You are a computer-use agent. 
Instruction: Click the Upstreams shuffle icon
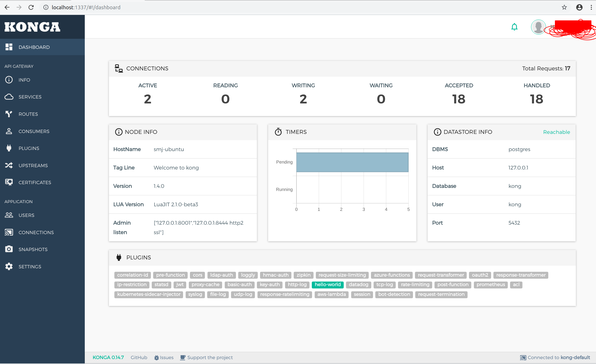click(9, 165)
